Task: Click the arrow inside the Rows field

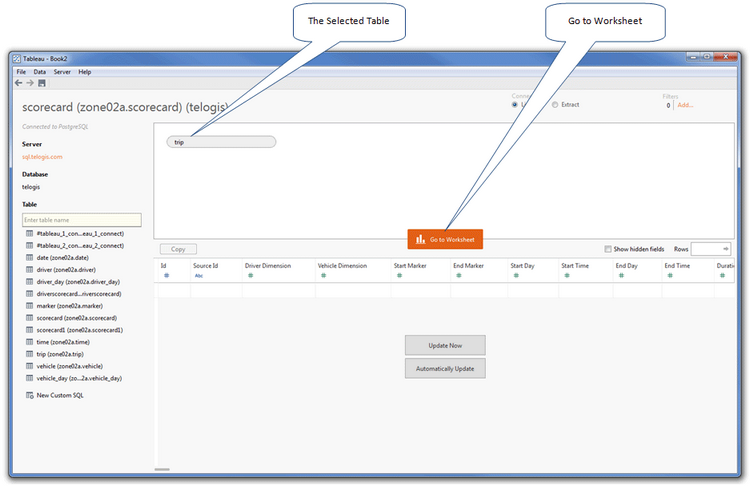Action: coord(726,249)
